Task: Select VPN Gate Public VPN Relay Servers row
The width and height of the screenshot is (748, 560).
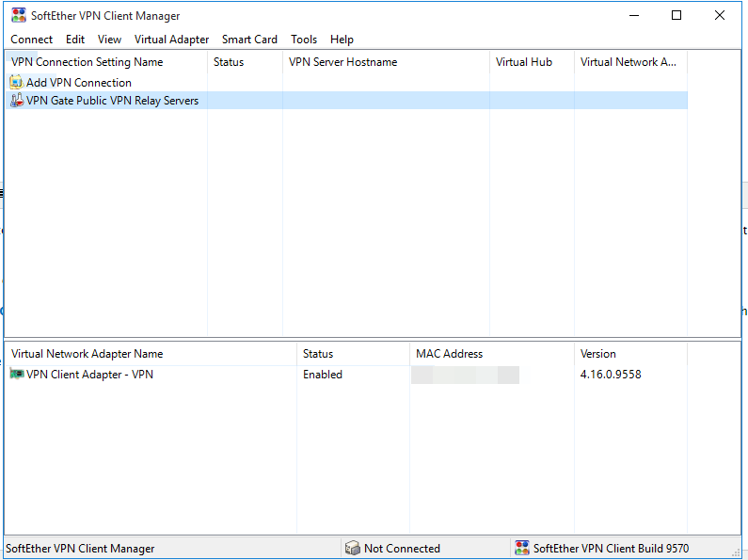Action: (347, 100)
